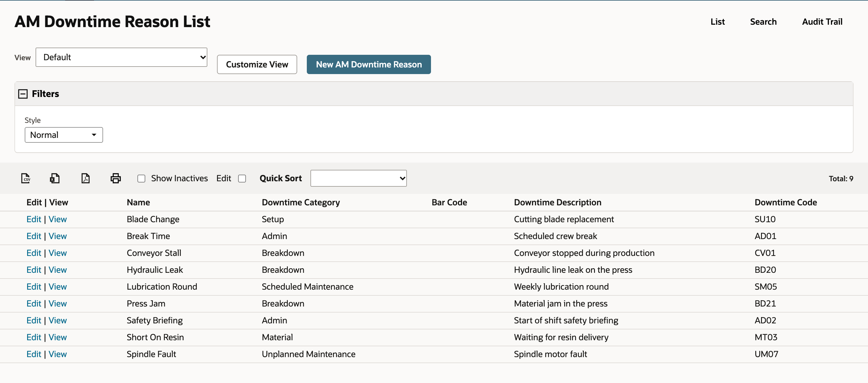View the Lubrication Round record
The height and width of the screenshot is (383, 868).
(58, 287)
